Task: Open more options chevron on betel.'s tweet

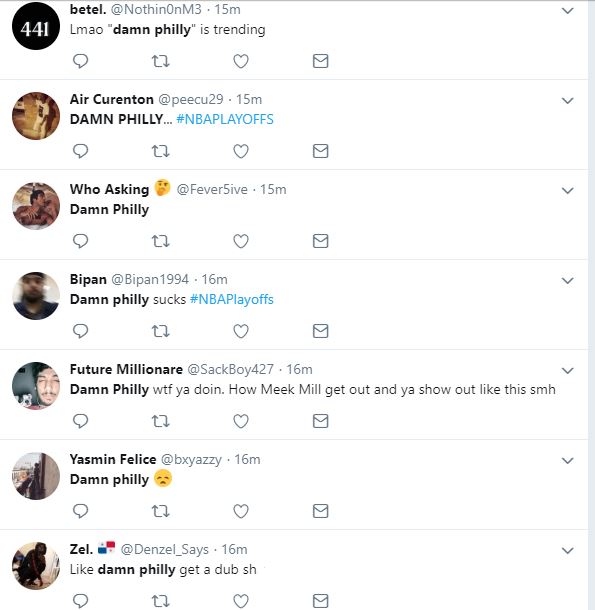Action: 568,11
